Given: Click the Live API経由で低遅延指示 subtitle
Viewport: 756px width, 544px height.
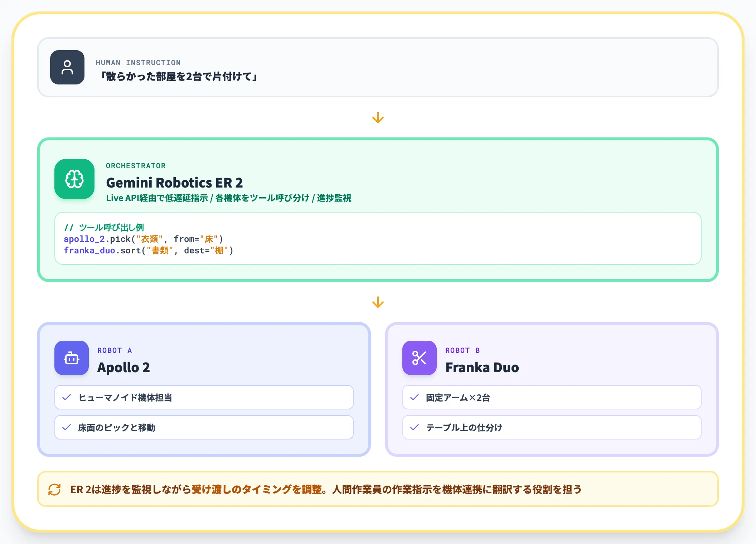Looking at the screenshot, I should [228, 198].
